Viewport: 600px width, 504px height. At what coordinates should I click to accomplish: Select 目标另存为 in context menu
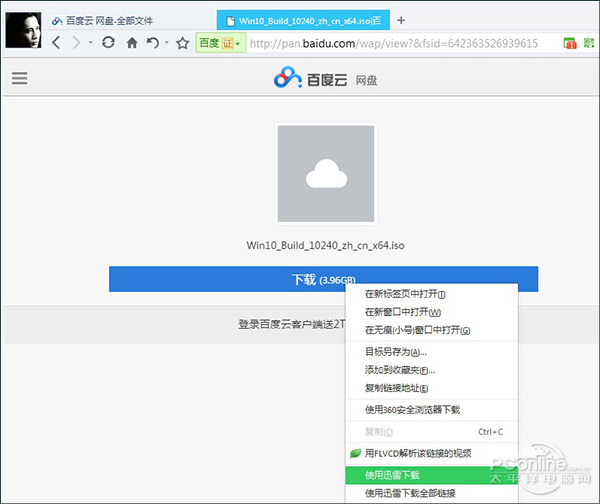click(x=432, y=352)
